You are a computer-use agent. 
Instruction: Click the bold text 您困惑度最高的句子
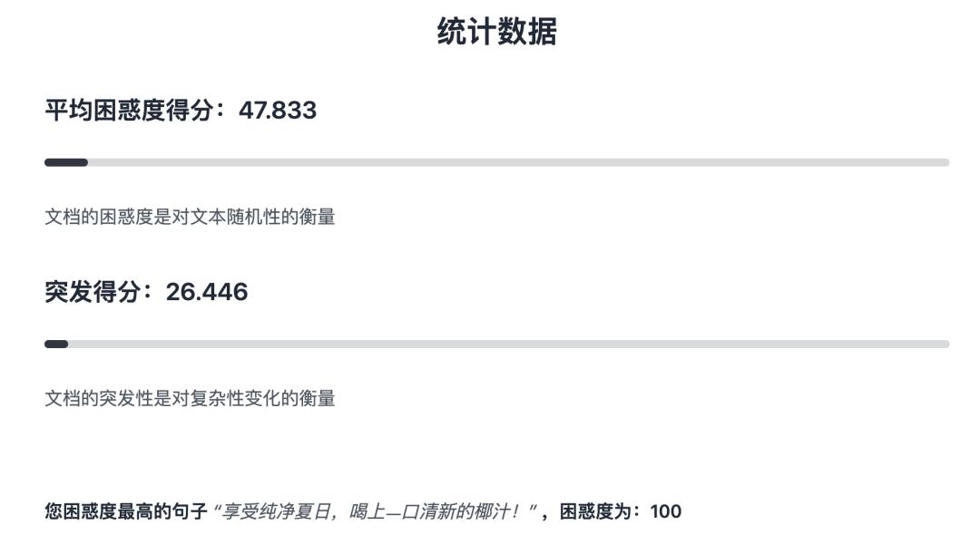126,511
